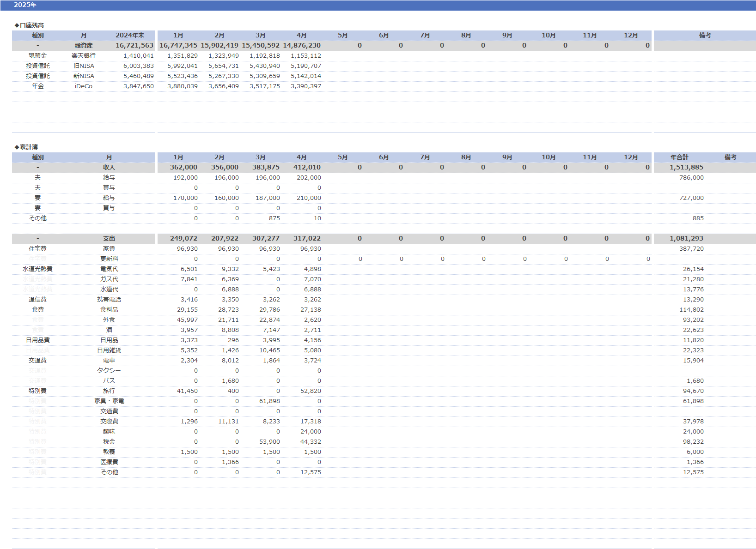The image size is (756, 549).
Task: Click 食料品 annual total 114,802
Action: tap(692, 310)
